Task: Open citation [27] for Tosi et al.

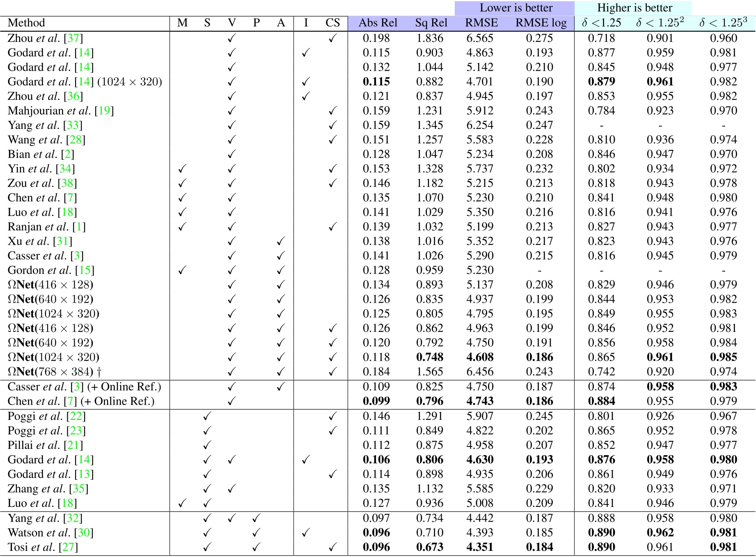Action: [68, 547]
